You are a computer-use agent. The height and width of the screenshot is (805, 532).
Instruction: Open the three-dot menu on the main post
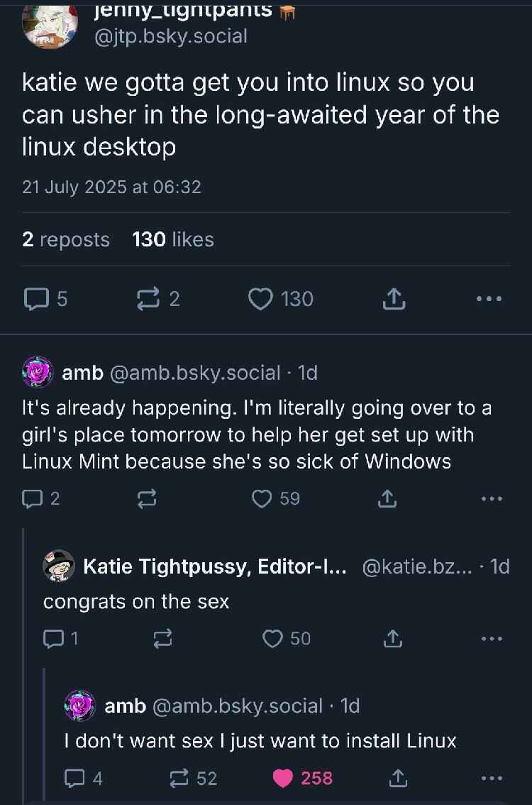pyautogui.click(x=489, y=299)
